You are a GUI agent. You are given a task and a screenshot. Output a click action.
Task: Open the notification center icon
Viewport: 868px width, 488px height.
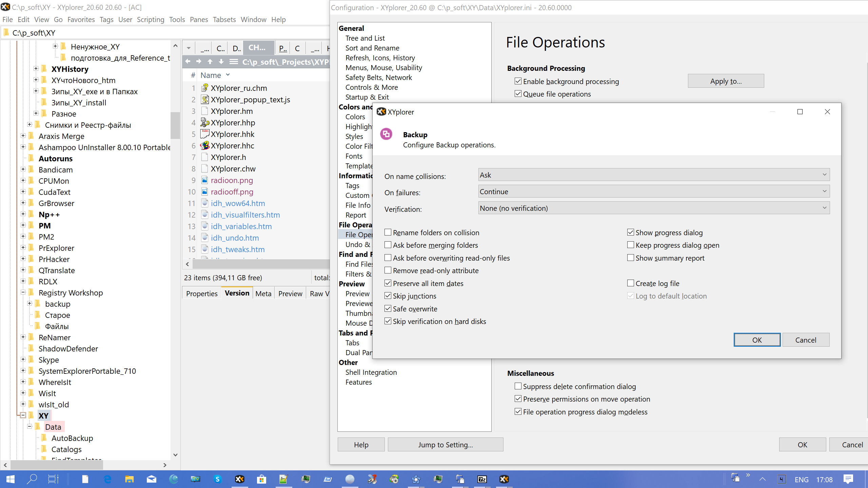[848, 479]
